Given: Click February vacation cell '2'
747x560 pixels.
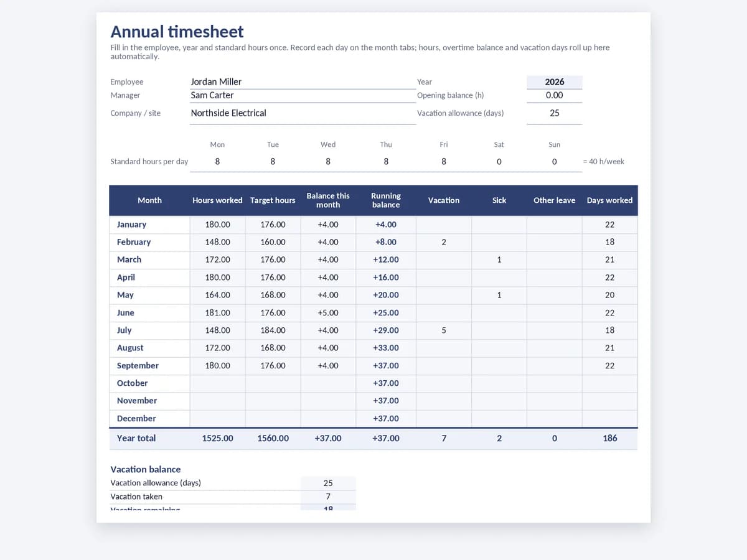Looking at the screenshot, I should [444, 242].
